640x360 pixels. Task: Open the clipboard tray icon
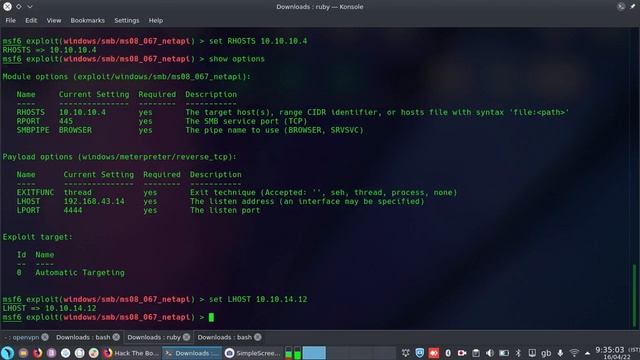point(476,353)
